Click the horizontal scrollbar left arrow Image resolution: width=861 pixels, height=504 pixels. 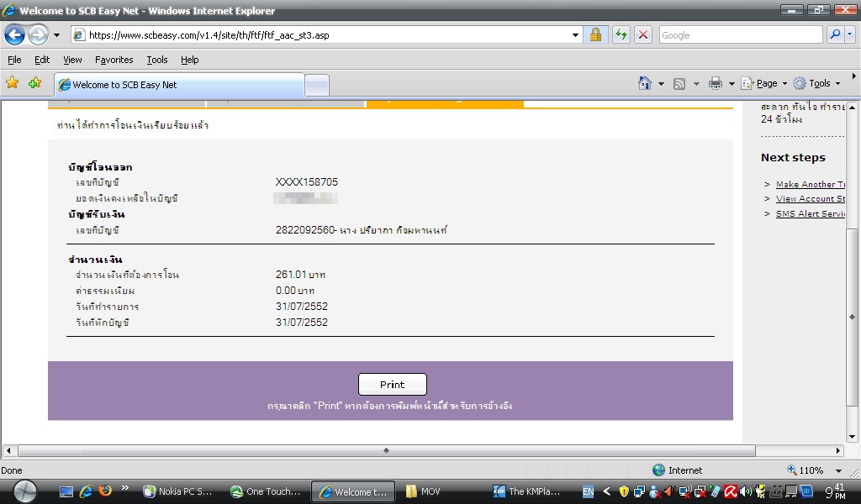8,451
